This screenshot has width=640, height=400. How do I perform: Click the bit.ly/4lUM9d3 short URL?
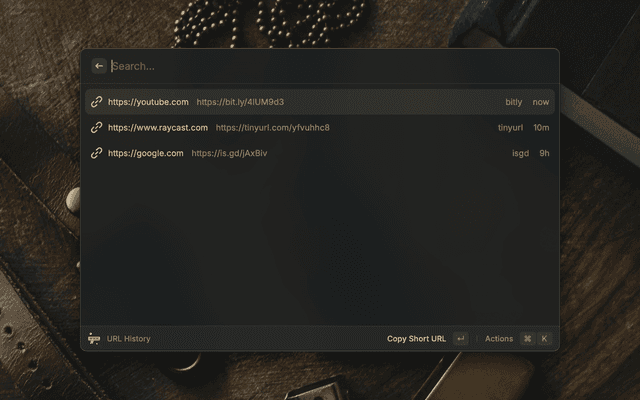(x=240, y=102)
